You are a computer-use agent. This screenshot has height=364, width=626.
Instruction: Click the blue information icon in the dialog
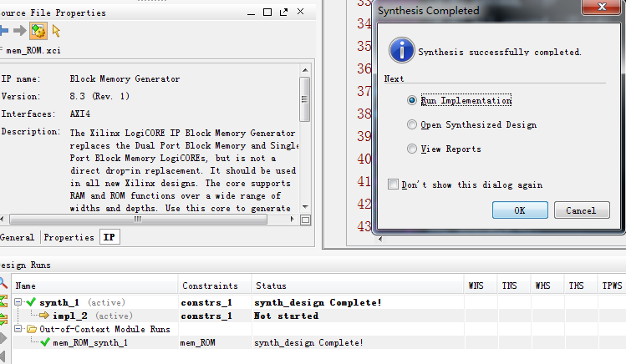click(402, 50)
